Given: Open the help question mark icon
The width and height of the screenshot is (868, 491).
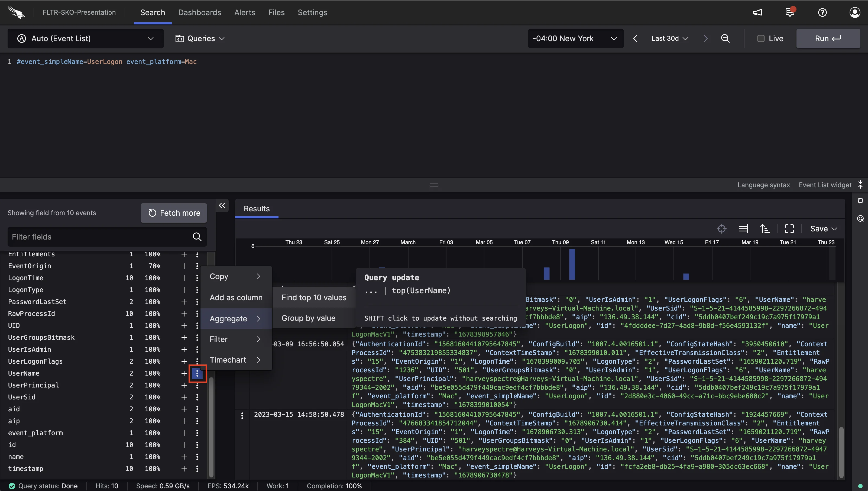Looking at the screenshot, I should click(822, 12).
